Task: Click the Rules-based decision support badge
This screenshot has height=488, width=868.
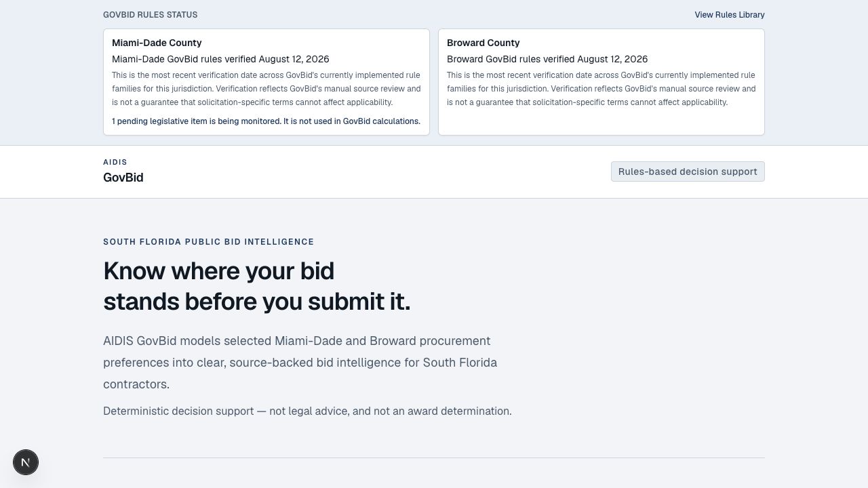Action: (688, 171)
